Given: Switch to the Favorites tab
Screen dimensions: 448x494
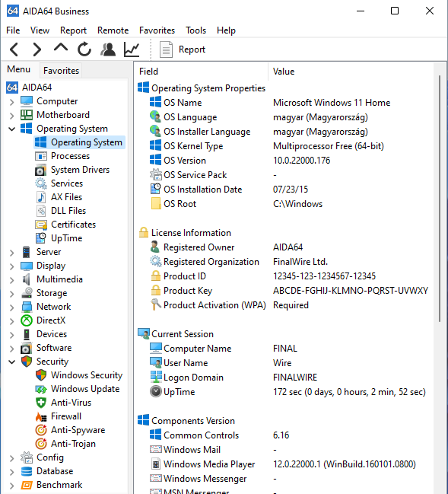Looking at the screenshot, I should (61, 71).
